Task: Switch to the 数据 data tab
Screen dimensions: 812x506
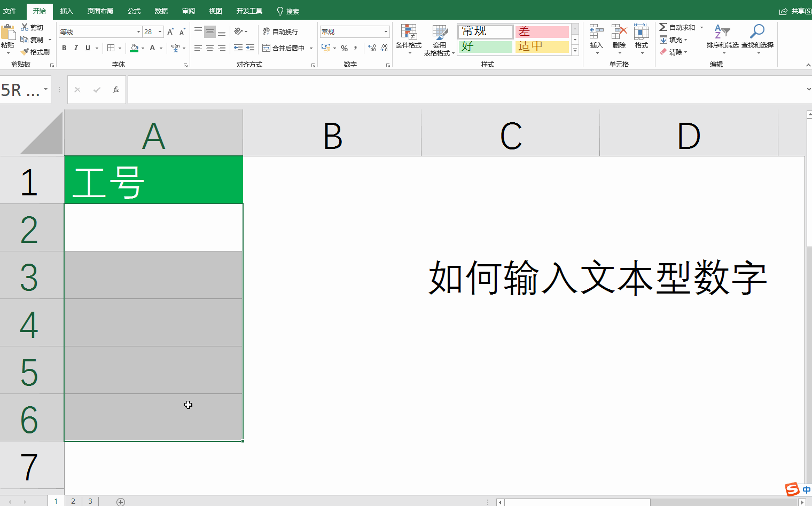Action: tap(161, 11)
